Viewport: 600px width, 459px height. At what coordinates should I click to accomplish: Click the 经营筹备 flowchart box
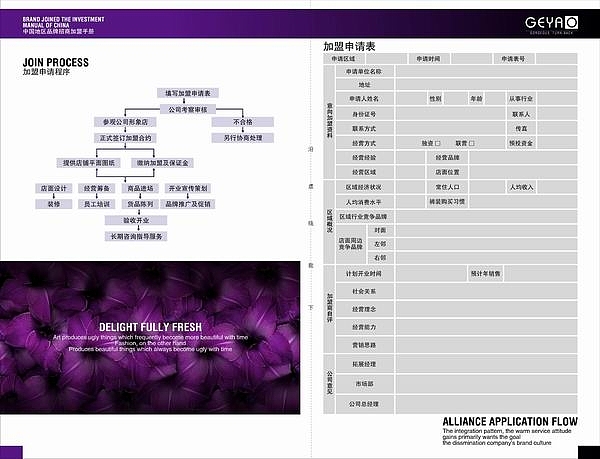click(x=96, y=188)
